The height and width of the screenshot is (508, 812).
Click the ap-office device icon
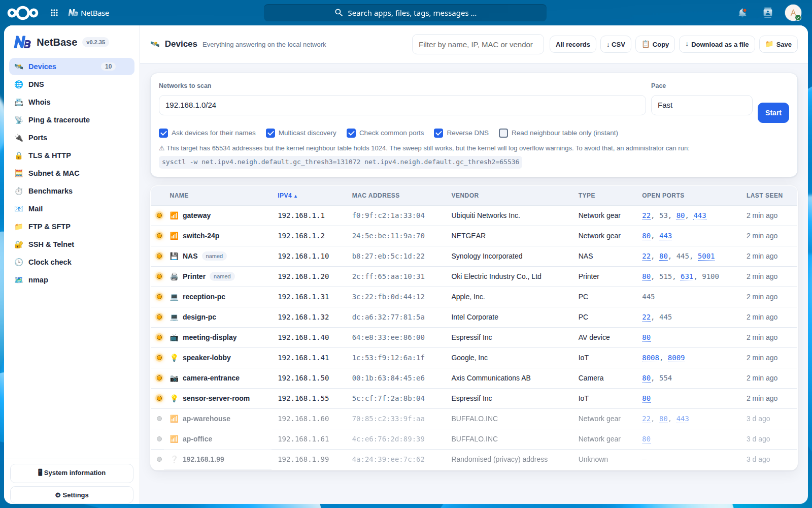tap(174, 439)
